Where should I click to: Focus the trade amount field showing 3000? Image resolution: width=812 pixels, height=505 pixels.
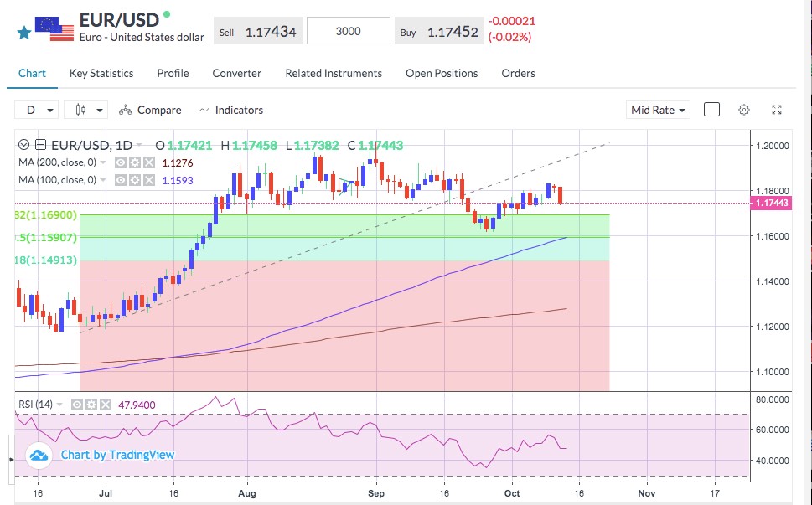pyautogui.click(x=348, y=31)
